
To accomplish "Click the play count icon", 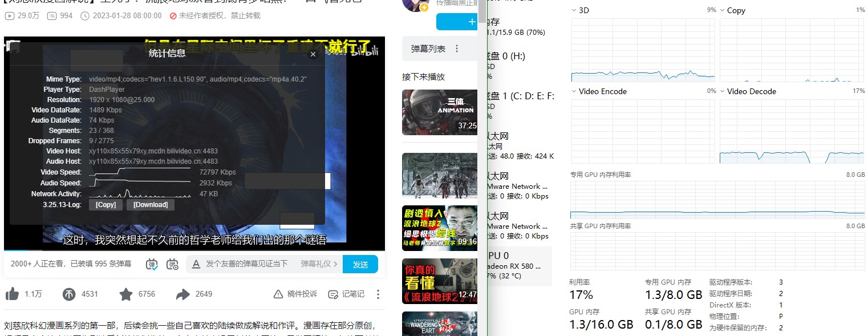I will click(x=9, y=16).
